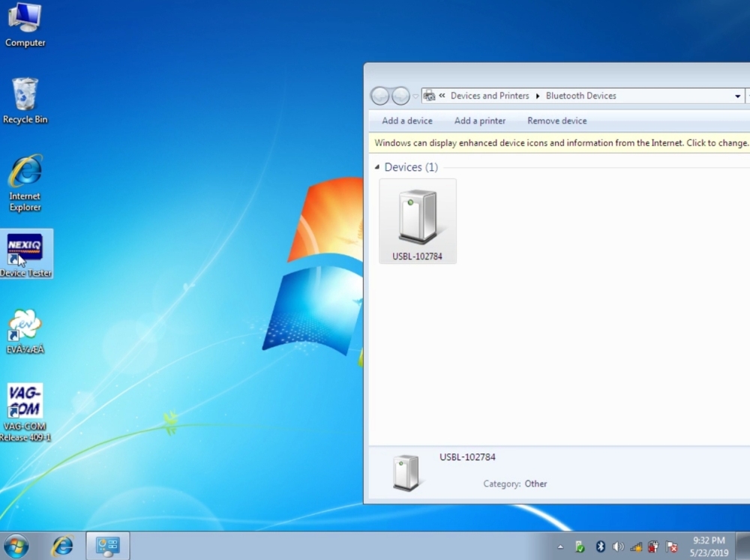Click Add a device

point(407,121)
